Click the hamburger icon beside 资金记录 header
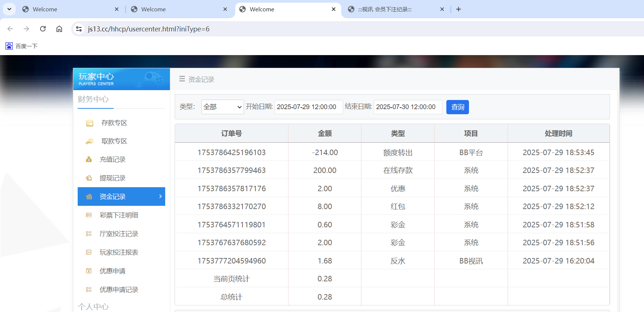 pos(182,79)
